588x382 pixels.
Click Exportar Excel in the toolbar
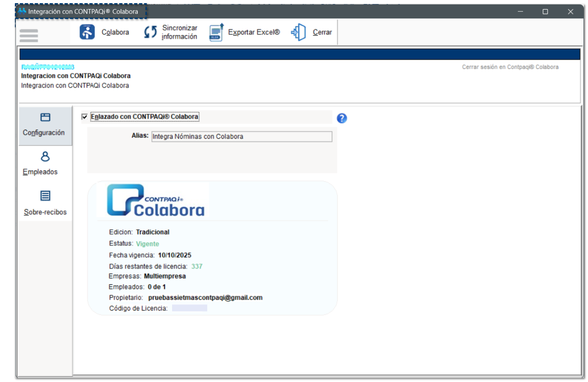pos(254,32)
